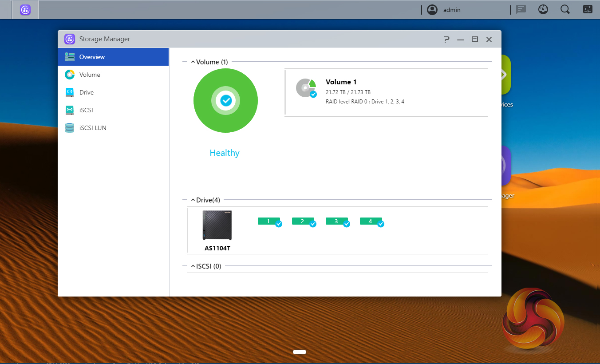The width and height of the screenshot is (600, 364).
Task: Select drive 3 badge
Action: (337, 221)
